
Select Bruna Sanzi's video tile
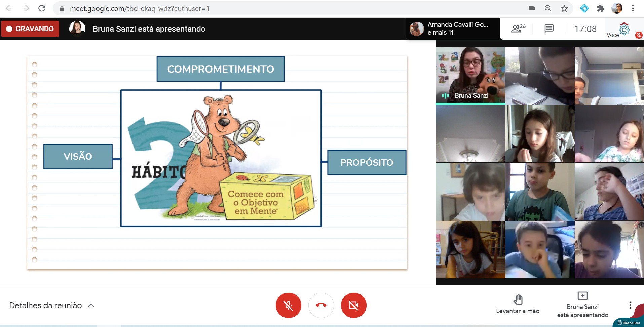click(470, 75)
